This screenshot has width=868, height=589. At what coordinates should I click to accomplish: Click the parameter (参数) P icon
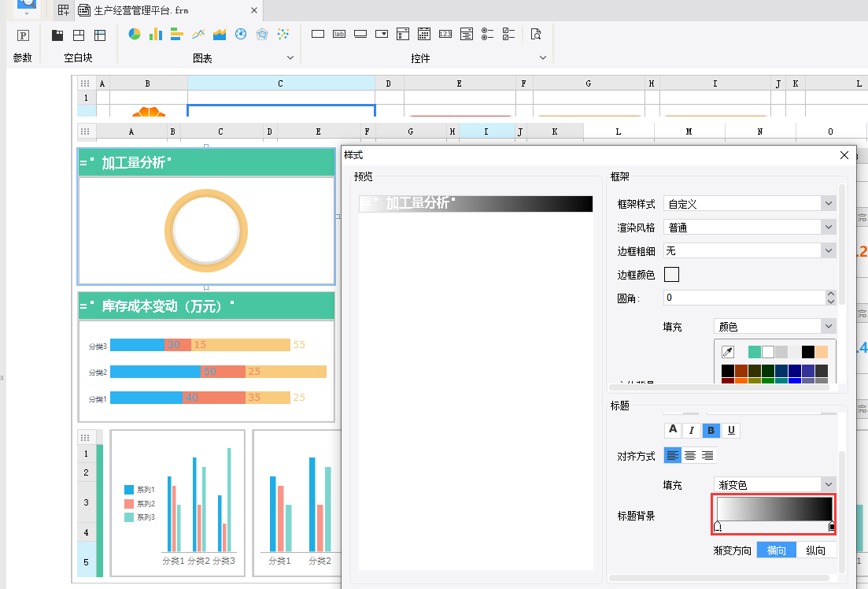23,35
